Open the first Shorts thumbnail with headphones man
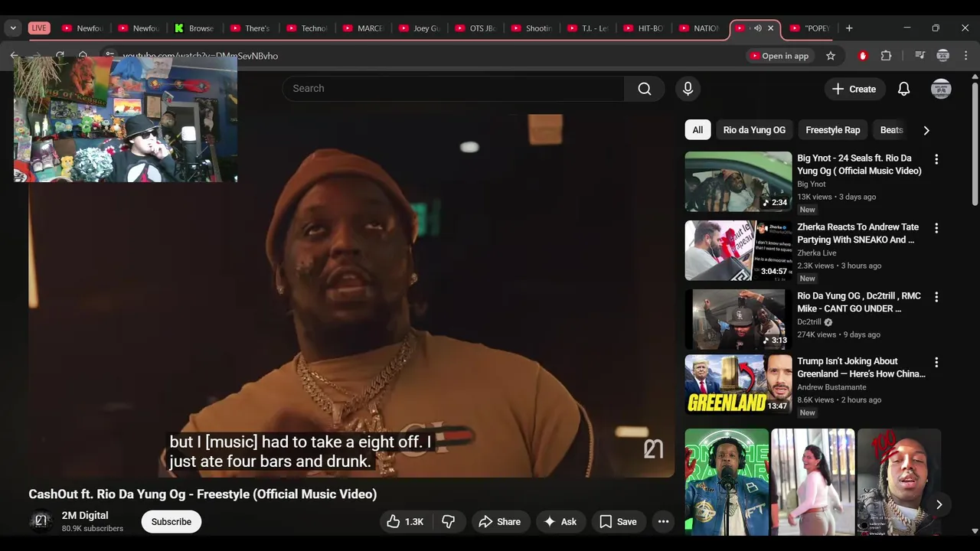 coord(727,481)
